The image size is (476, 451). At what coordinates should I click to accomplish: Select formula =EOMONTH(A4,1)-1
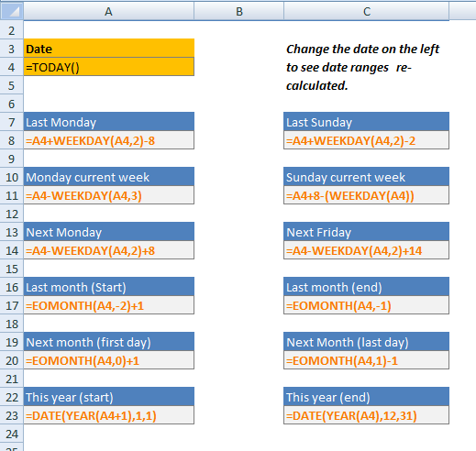(366, 360)
